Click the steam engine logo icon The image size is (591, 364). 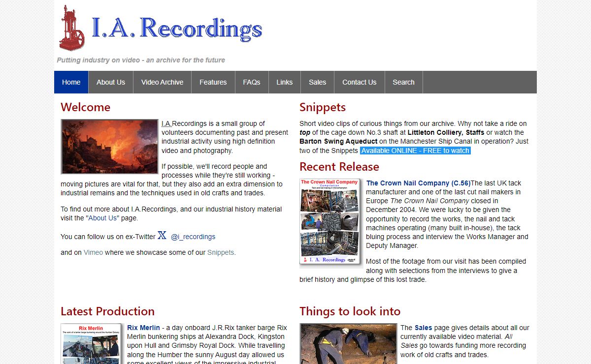point(72,28)
